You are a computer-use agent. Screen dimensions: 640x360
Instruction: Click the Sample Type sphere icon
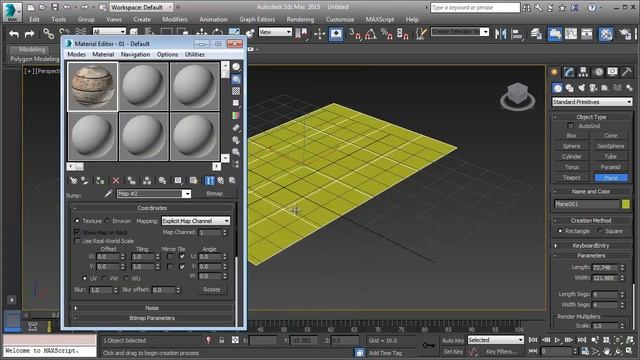pyautogui.click(x=236, y=67)
